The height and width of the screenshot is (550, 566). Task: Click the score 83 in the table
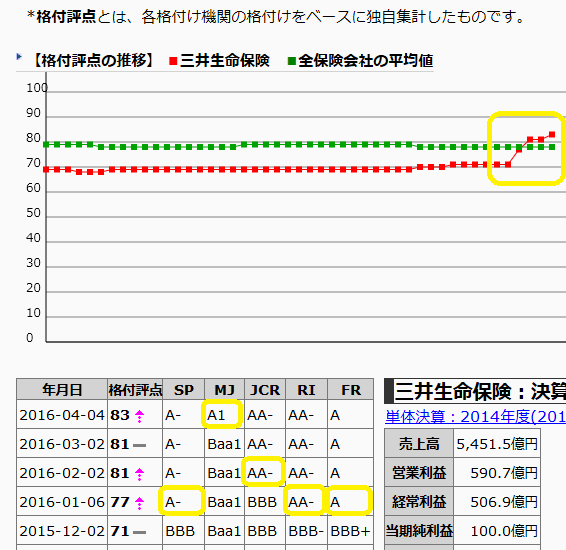point(120,415)
